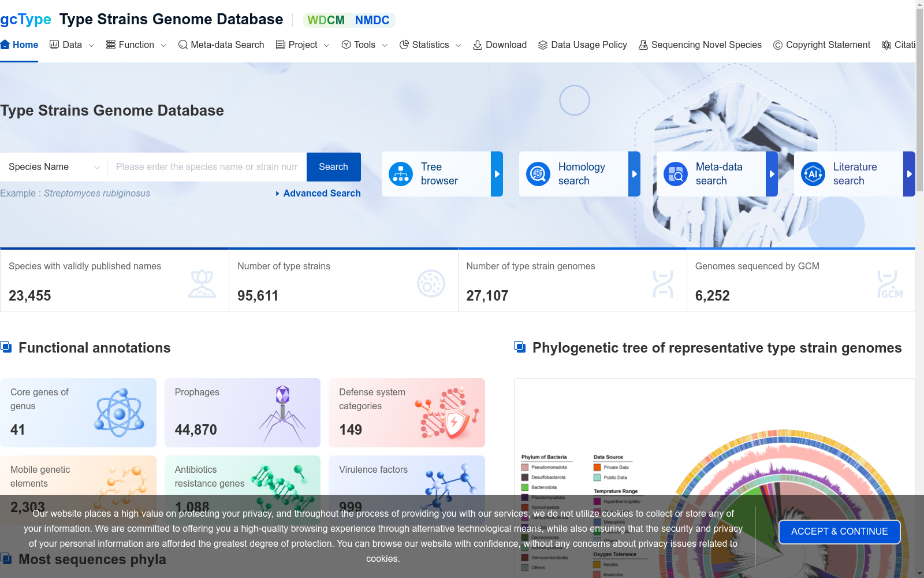Click the Data Usage Policy layers icon
This screenshot has height=578, width=924.
pyautogui.click(x=543, y=45)
